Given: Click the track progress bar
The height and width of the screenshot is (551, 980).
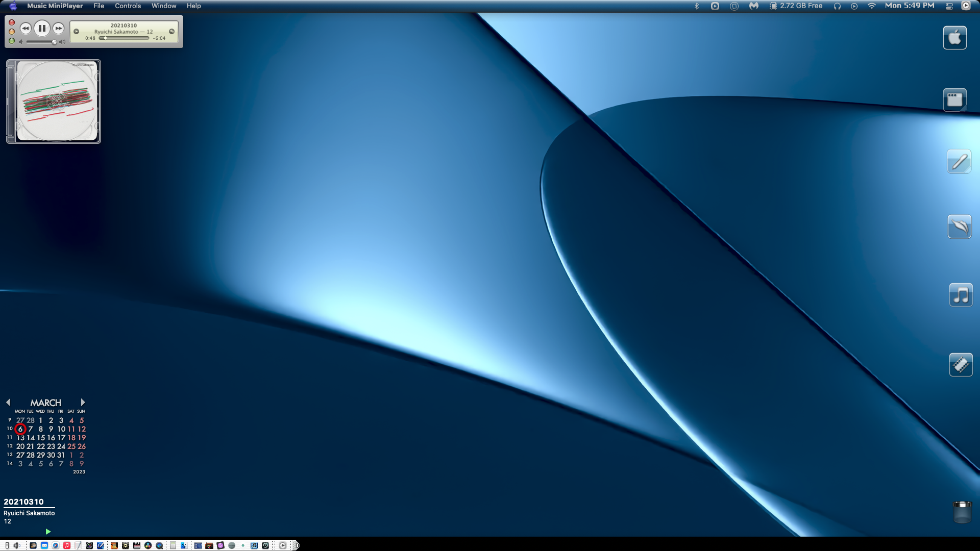Looking at the screenshot, I should click(124, 38).
